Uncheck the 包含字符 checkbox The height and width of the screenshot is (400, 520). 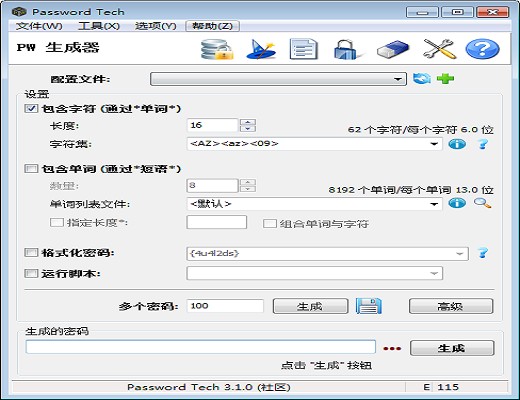coord(31,109)
